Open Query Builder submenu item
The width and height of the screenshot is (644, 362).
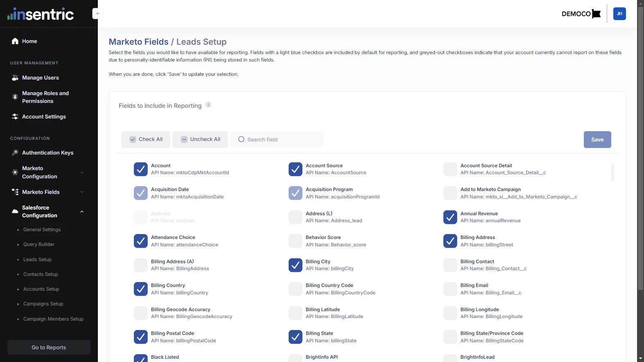pyautogui.click(x=39, y=244)
